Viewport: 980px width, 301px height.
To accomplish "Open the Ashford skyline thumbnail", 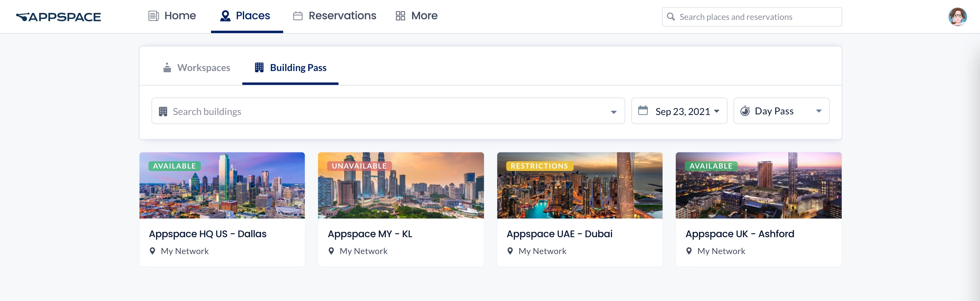I will point(758,185).
